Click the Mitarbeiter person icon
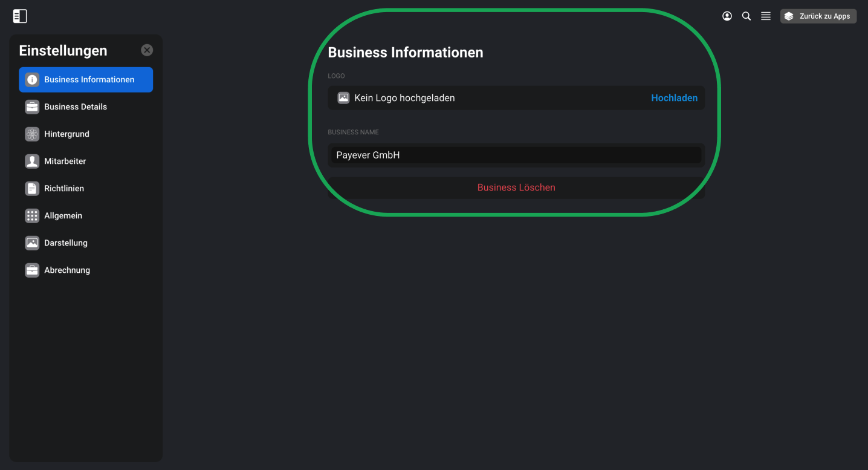Screen dimensions: 868x470 coord(32,162)
